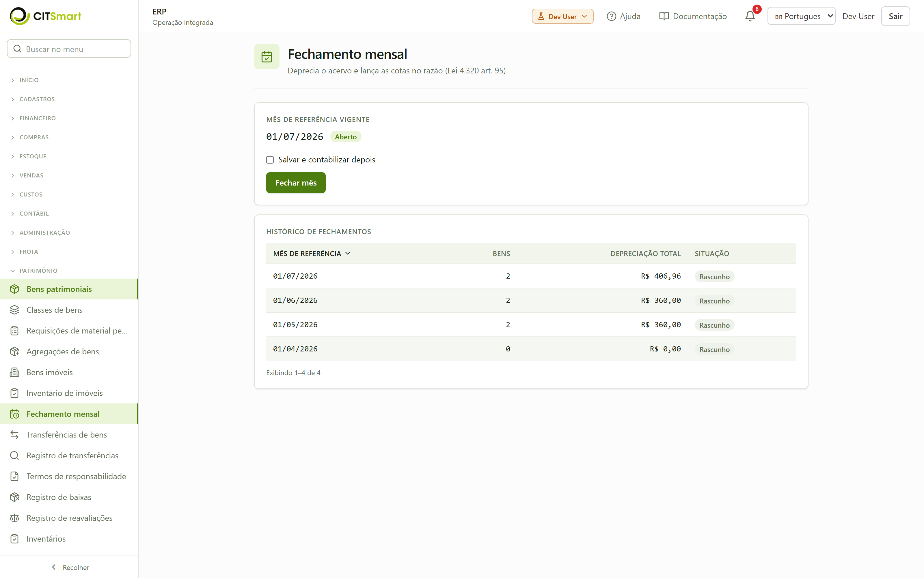924x578 pixels.
Task: Click the 01/07/2026 history row date
Action: click(x=295, y=276)
